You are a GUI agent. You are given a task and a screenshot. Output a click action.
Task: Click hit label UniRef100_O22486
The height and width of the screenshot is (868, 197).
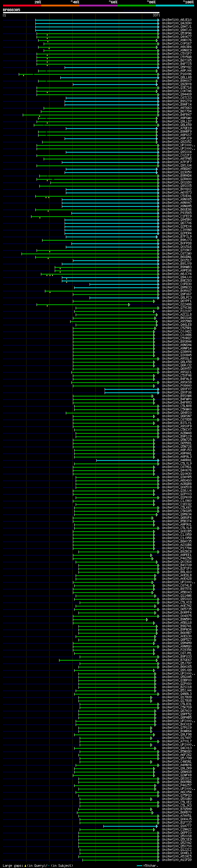point(177,304)
